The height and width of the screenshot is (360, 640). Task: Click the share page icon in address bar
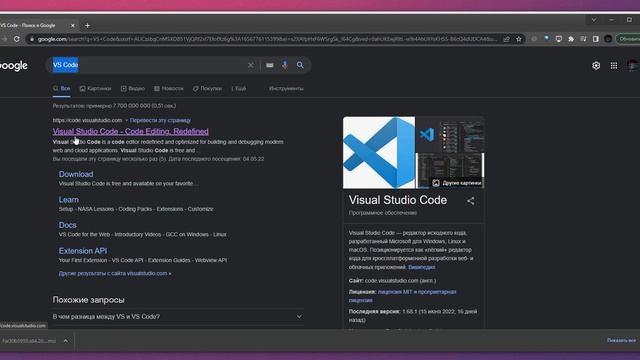pos(507,39)
